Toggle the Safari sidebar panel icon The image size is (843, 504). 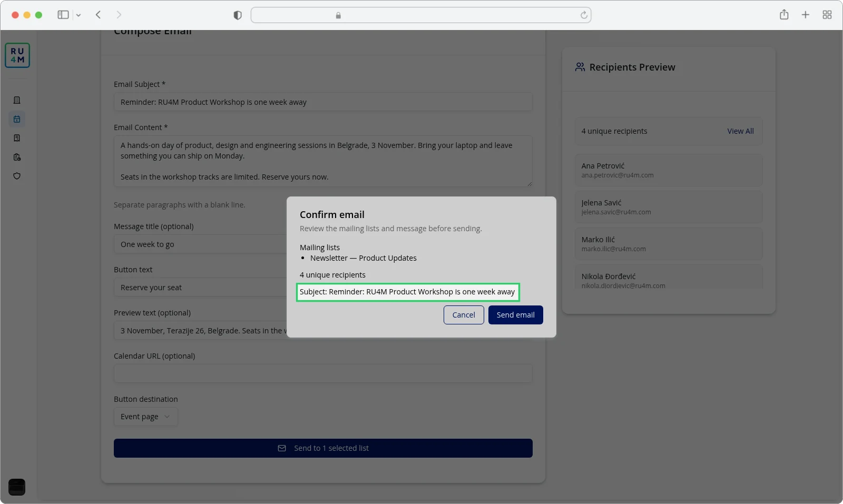click(x=63, y=15)
